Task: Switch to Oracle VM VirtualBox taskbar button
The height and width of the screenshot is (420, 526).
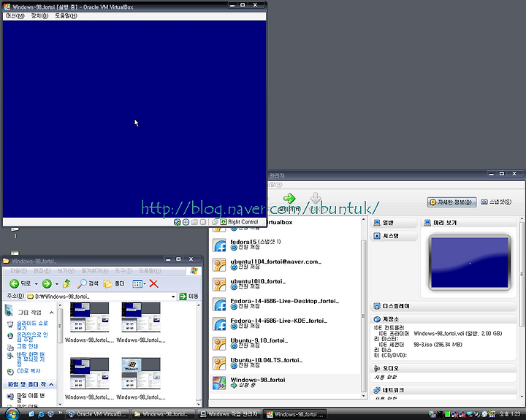Action: click(98, 414)
